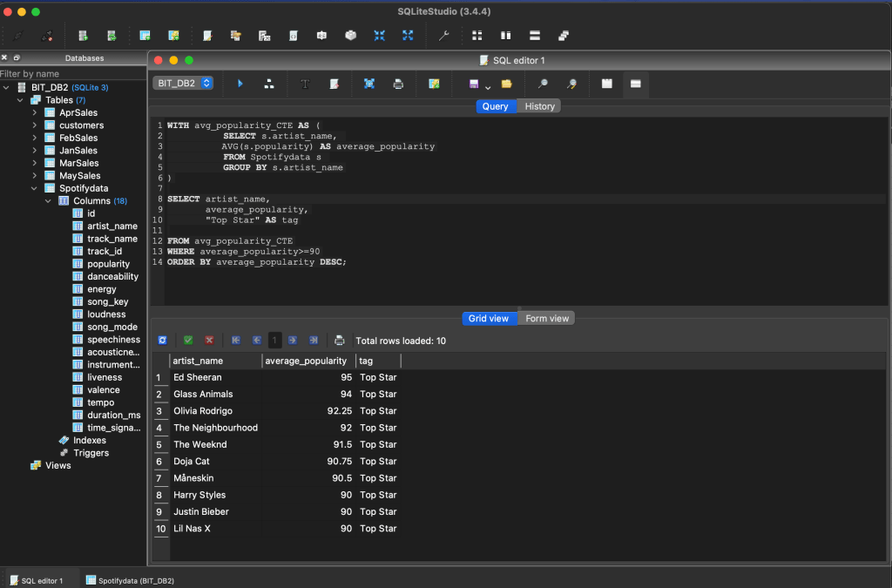Screen dimensions: 892x588
Task: Rollback changes with the red X icon
Action: (209, 341)
